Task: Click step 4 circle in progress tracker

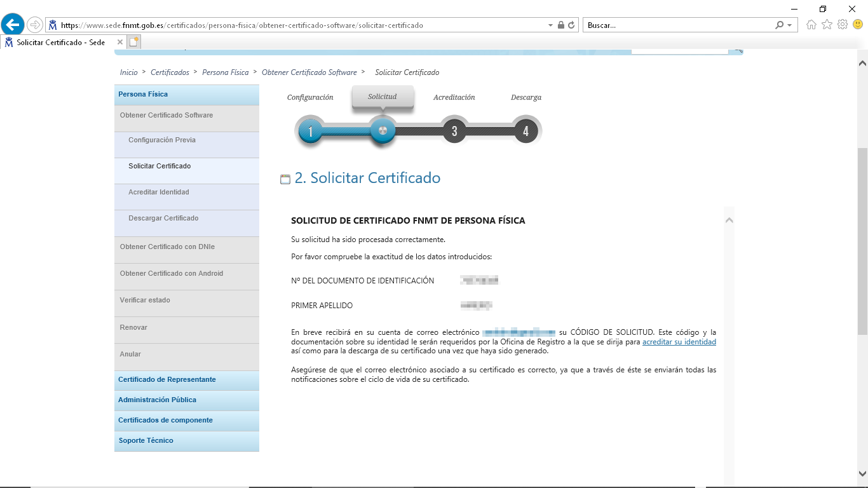Action: (x=526, y=132)
